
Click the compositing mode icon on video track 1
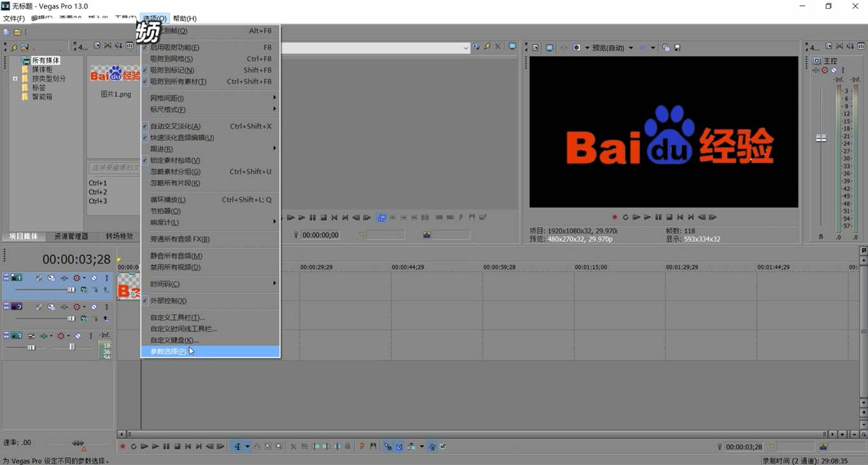[x=84, y=290]
